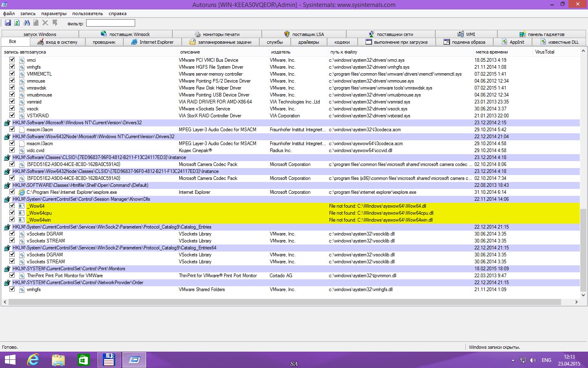Click the file icon next to vidc.cvid
The width and height of the screenshot is (588, 368).
pyautogui.click(x=22, y=150)
